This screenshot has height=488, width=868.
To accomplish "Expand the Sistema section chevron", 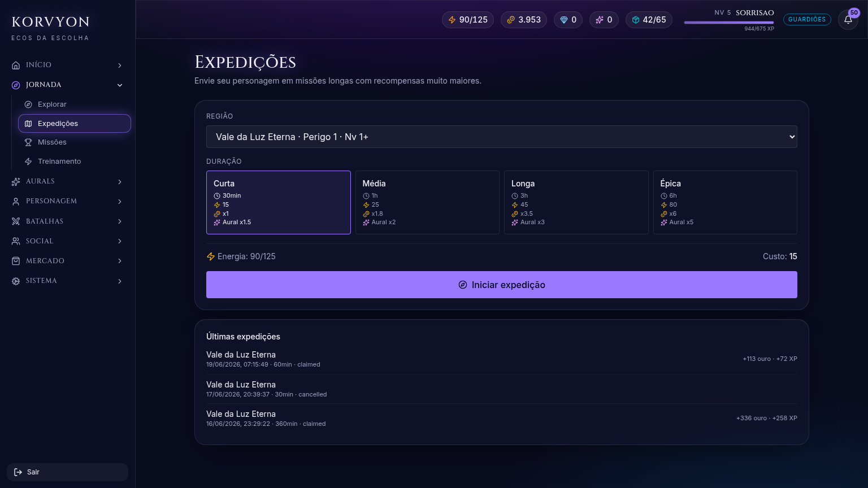I will pyautogui.click(x=120, y=281).
